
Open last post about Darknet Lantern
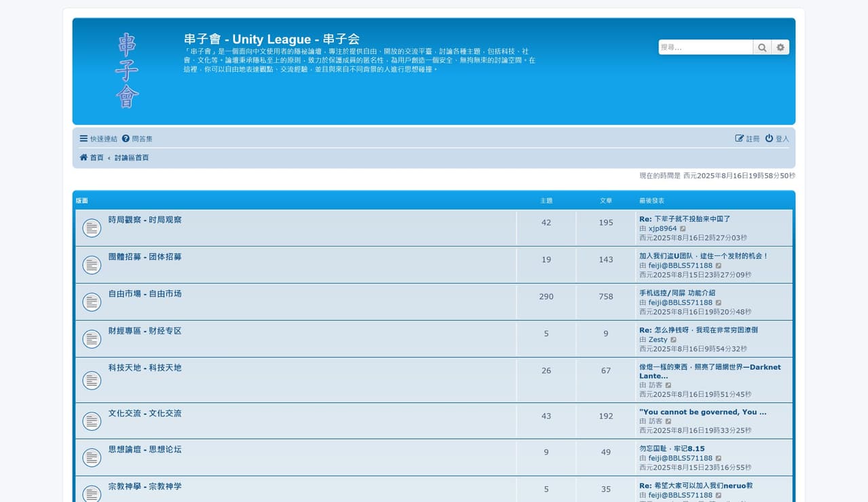710,371
